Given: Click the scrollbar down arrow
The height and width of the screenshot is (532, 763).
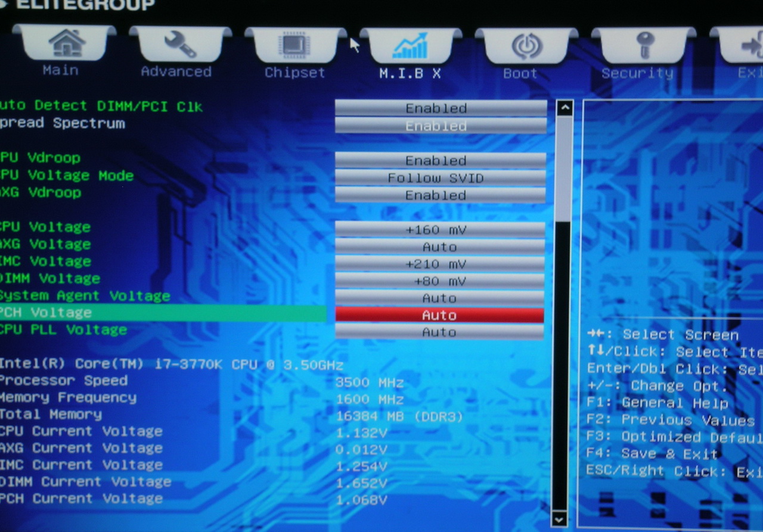Looking at the screenshot, I should pyautogui.click(x=559, y=519).
